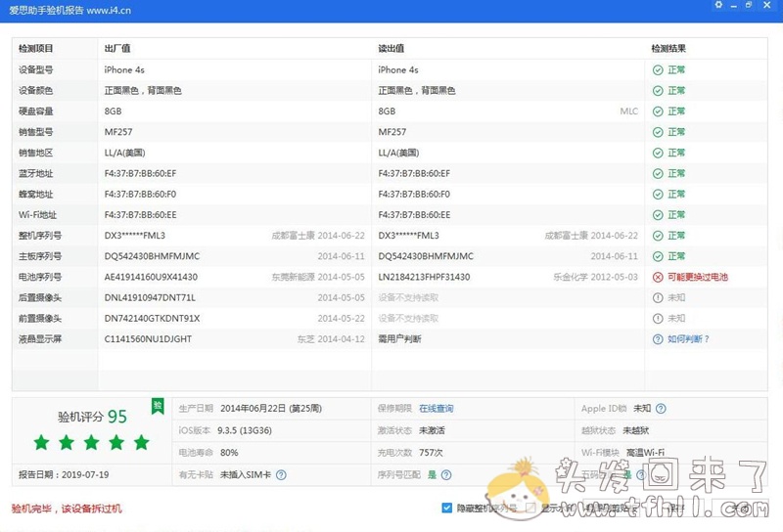Click green check icon in 设备型号 row

[658, 69]
